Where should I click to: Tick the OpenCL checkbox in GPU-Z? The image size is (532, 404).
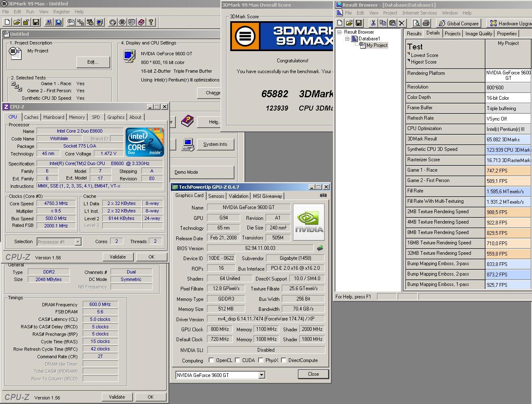pyautogui.click(x=211, y=360)
